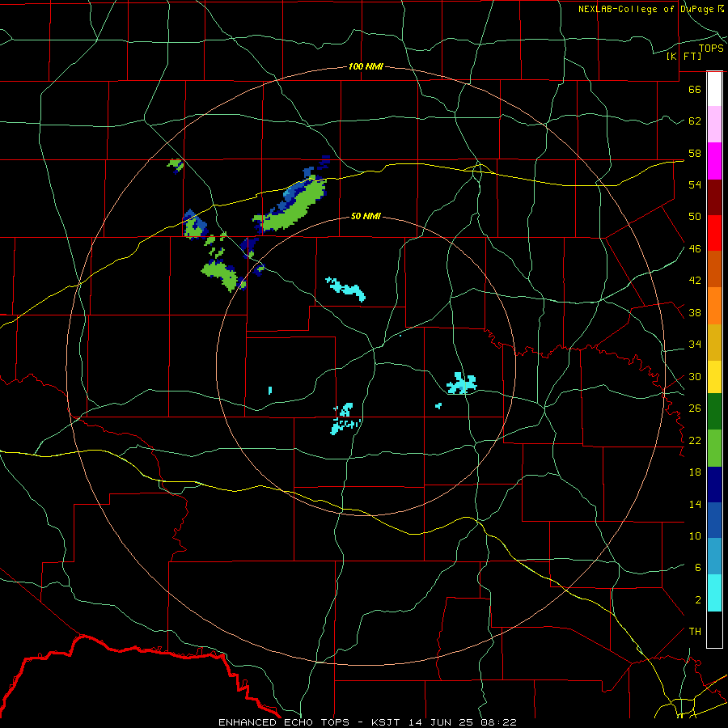Viewport: 728px width, 728px height.
Task: Click "ENHANCED ECHO TOPS" product title text
Action: point(284,722)
